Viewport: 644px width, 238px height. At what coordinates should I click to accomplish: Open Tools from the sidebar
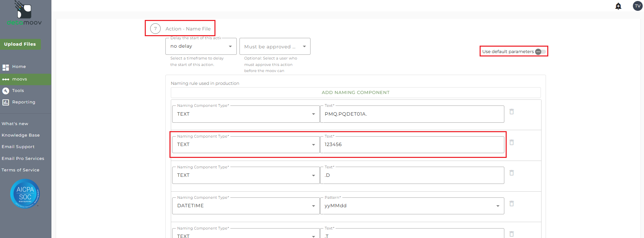(18, 91)
